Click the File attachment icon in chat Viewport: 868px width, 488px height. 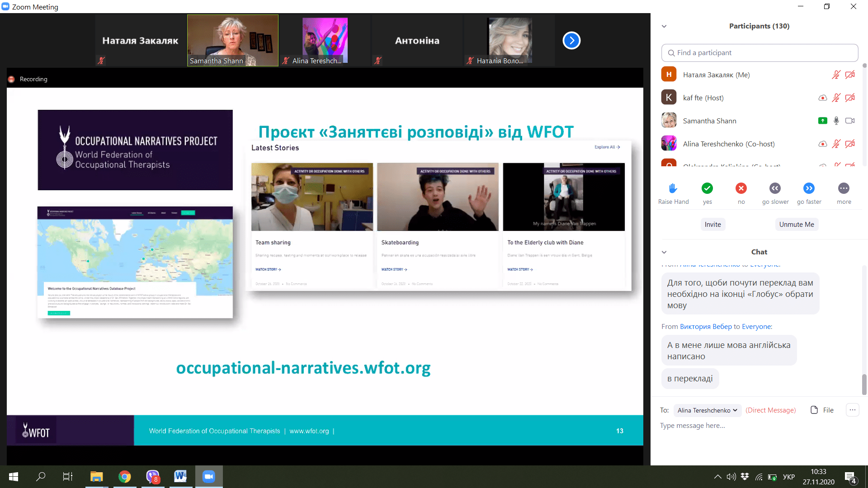[814, 410]
